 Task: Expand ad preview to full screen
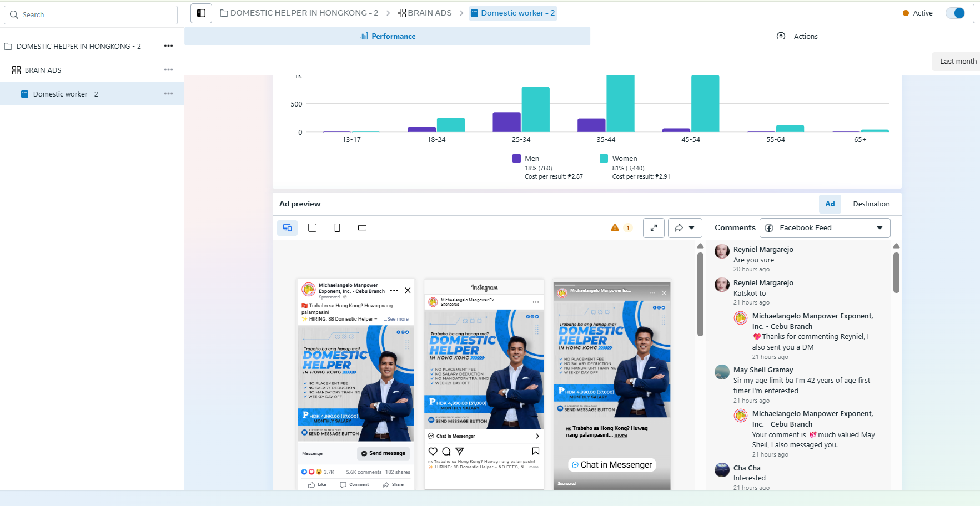tap(654, 228)
